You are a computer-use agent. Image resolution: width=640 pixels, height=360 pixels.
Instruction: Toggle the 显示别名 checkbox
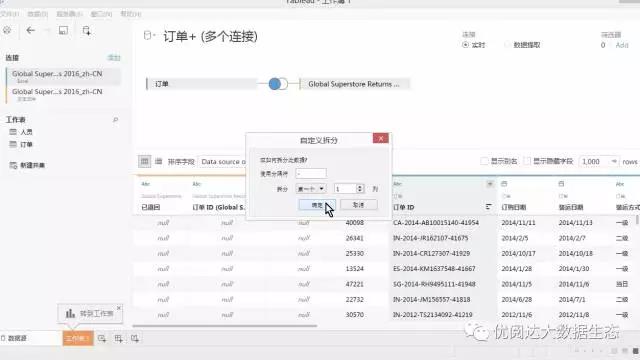[x=484, y=161]
